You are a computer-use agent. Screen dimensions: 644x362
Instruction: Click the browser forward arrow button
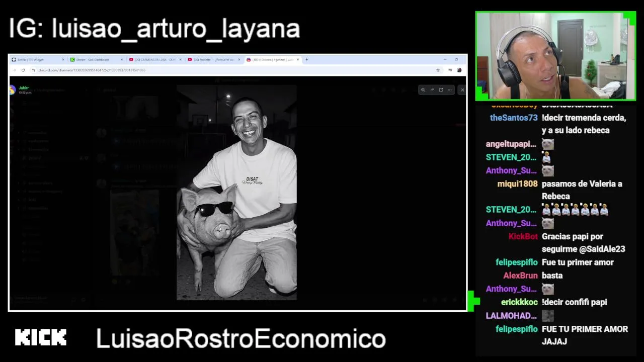point(14,70)
